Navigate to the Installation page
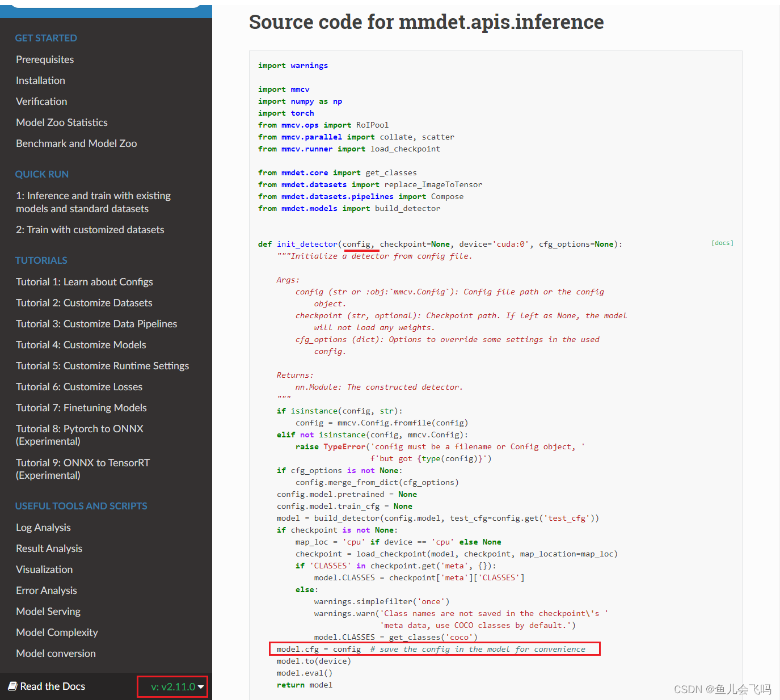This screenshot has width=780, height=700. click(40, 80)
